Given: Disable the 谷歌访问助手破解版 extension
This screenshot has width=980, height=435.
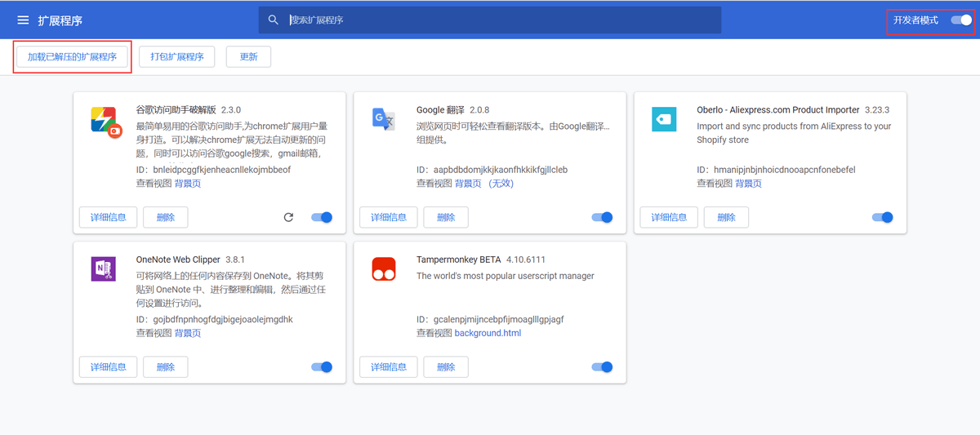Looking at the screenshot, I should pyautogui.click(x=323, y=217).
